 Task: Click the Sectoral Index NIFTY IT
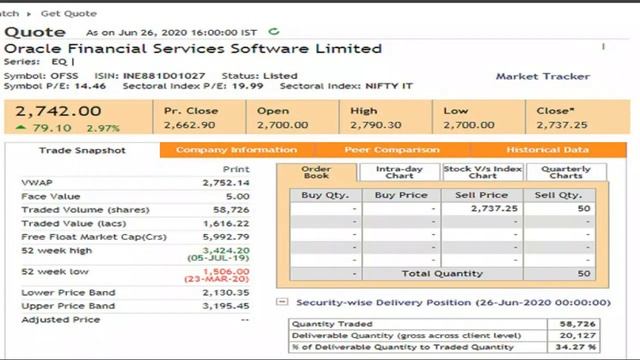pyautogui.click(x=389, y=86)
